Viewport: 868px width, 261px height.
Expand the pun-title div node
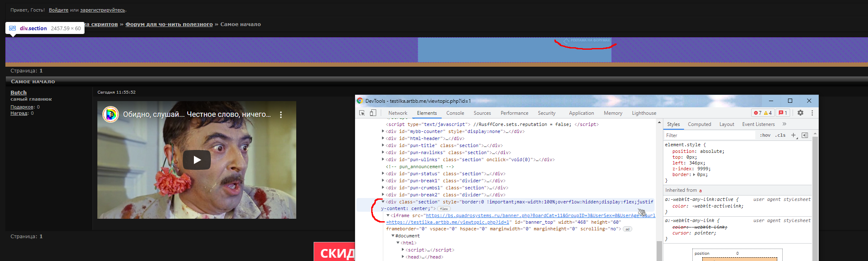(x=383, y=145)
